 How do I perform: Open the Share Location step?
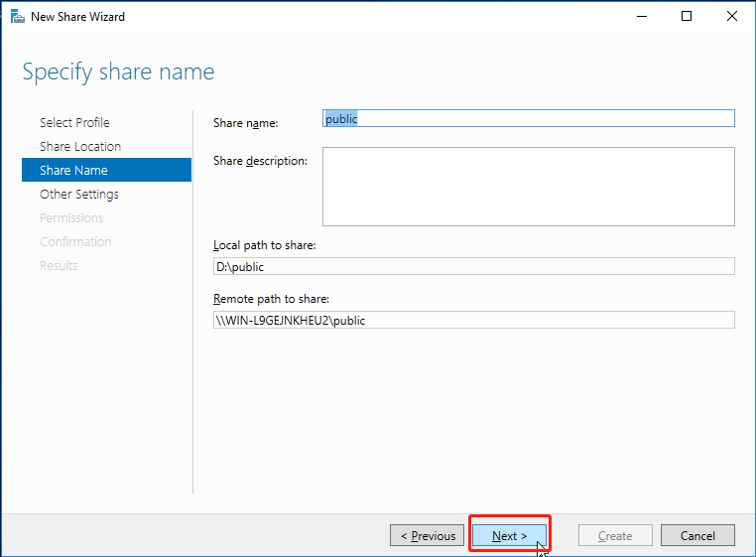80,146
